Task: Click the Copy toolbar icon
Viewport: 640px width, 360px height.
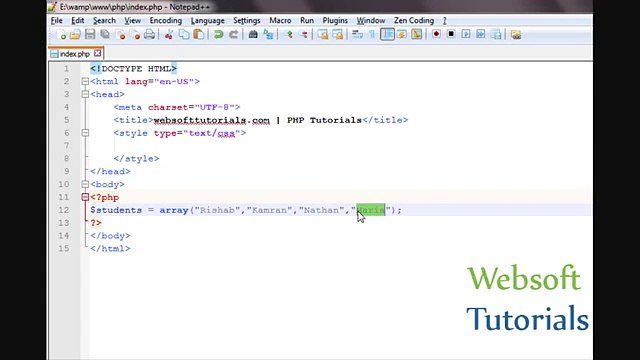Action: click(x=184, y=35)
